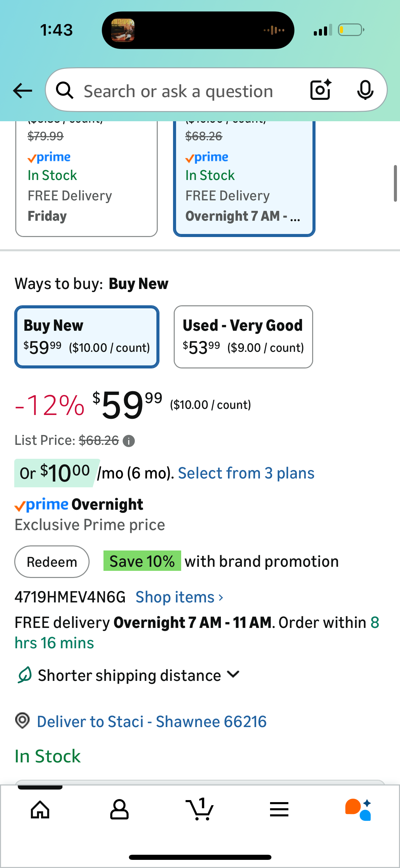Select the Used - Very Good option

(x=243, y=337)
